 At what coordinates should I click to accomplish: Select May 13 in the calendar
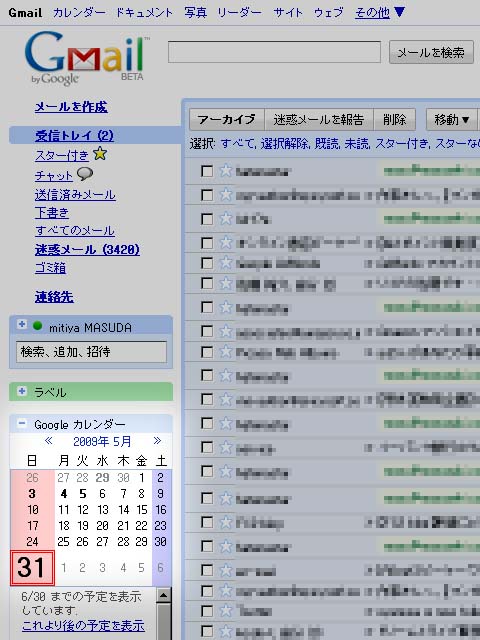coord(103,509)
